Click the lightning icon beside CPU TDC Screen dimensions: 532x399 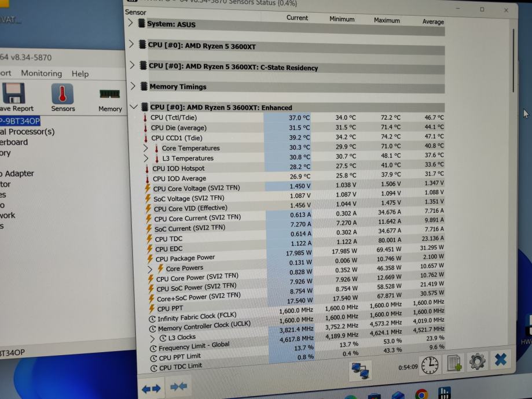[149, 239]
